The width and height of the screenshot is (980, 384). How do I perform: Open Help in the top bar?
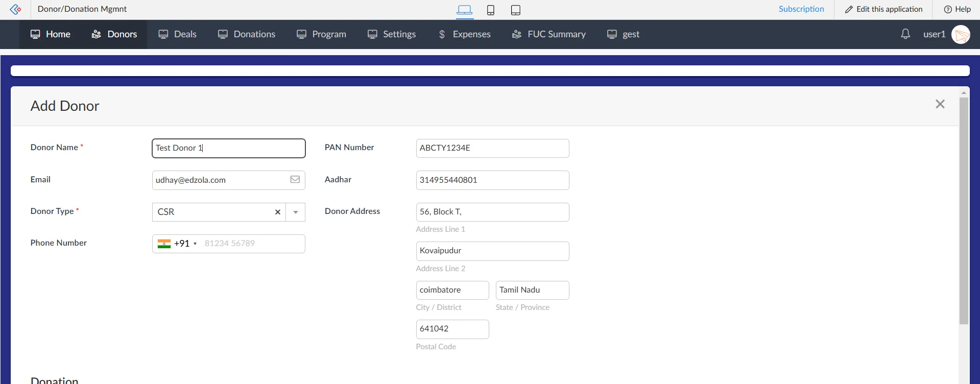[x=957, y=9]
